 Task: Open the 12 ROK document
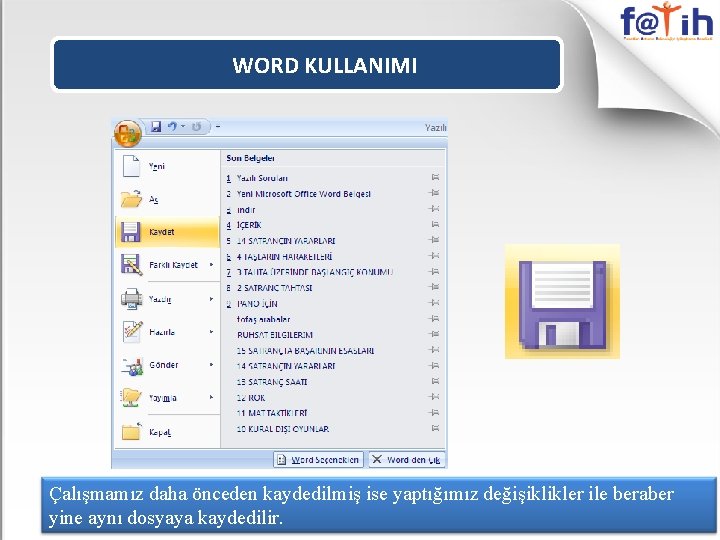[x=251, y=398]
